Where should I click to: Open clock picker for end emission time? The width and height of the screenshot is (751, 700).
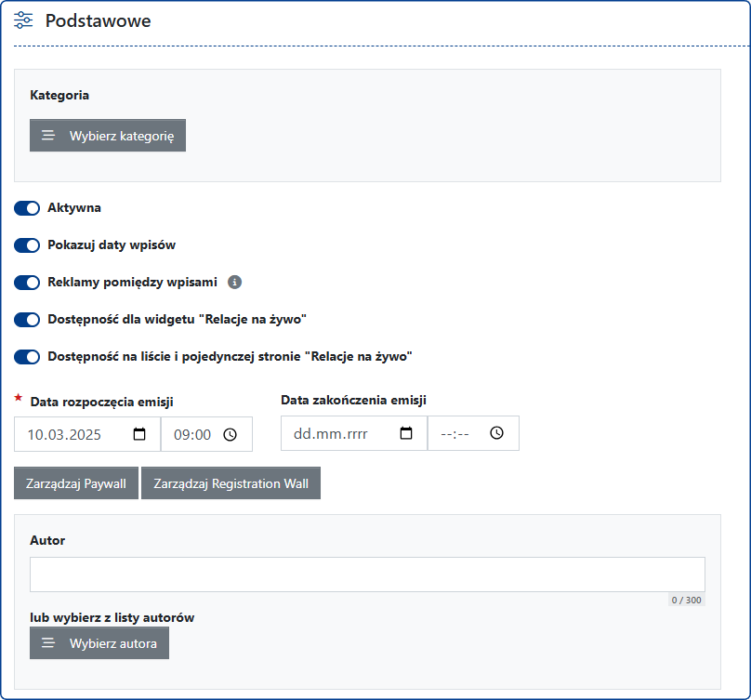pyautogui.click(x=496, y=433)
